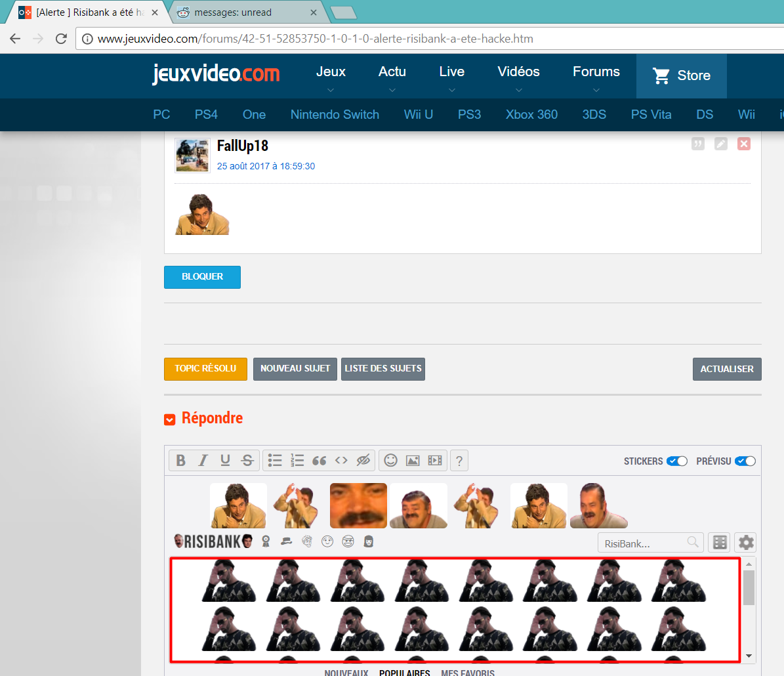The width and height of the screenshot is (784, 676).
Task: Toggle strikethrough formatting in reply editor
Action: tap(247, 460)
